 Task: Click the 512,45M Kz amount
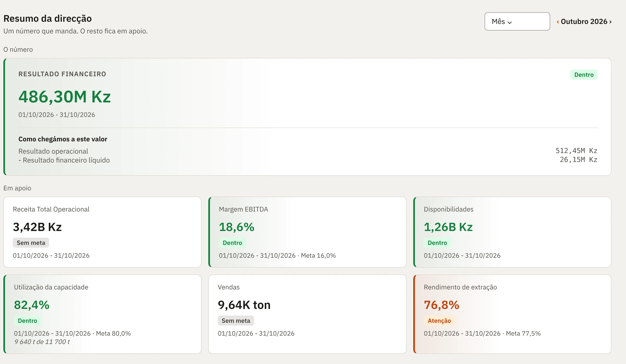(576, 151)
